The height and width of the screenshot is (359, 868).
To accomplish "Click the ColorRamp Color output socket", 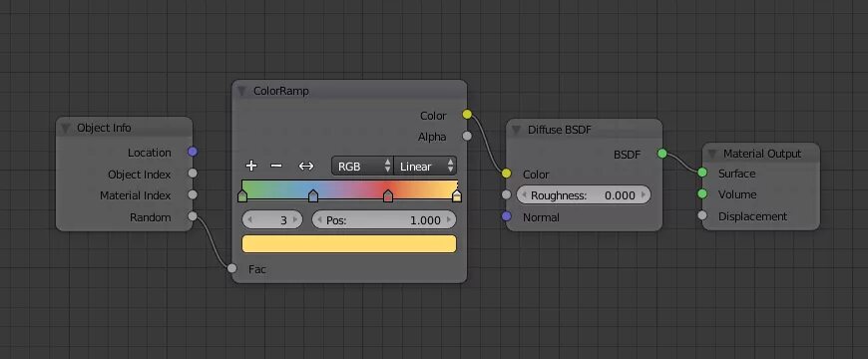I will pos(467,115).
